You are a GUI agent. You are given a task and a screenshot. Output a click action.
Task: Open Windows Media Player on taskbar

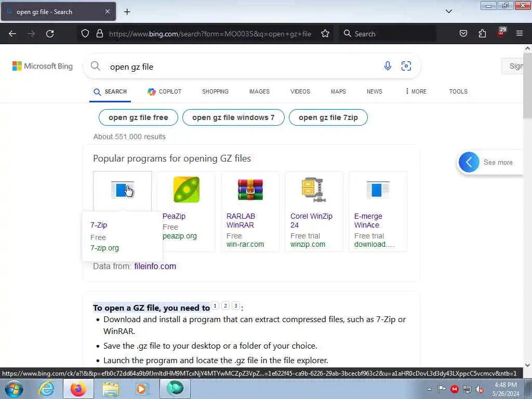pos(142,389)
